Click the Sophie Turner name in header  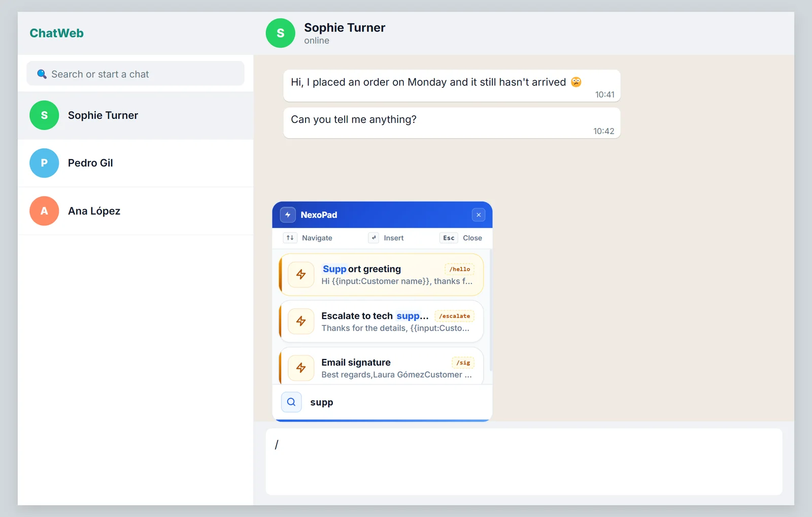tap(345, 27)
